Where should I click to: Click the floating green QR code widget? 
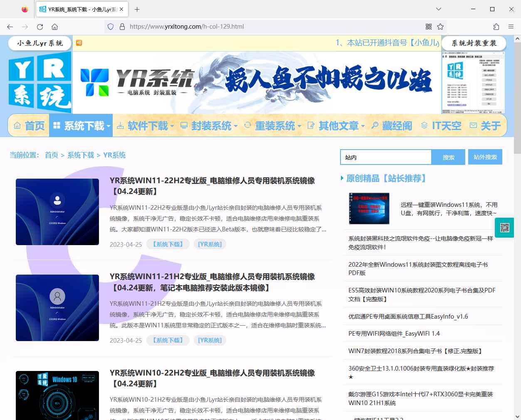(x=504, y=228)
